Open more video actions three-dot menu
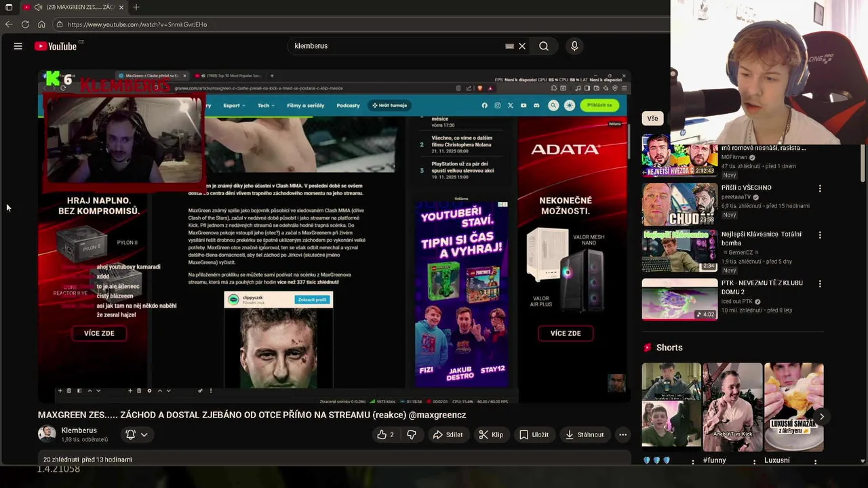The height and width of the screenshot is (488, 868). click(x=623, y=434)
